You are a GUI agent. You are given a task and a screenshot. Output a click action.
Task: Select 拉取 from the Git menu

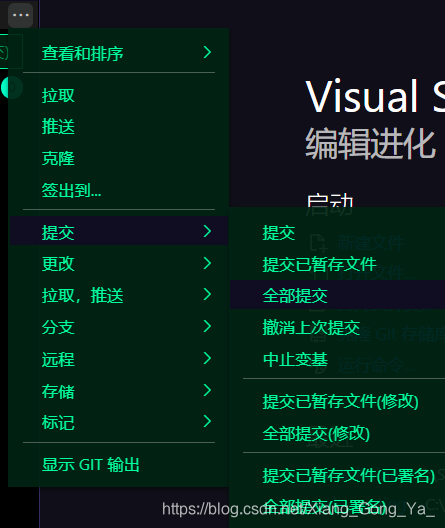point(119,96)
